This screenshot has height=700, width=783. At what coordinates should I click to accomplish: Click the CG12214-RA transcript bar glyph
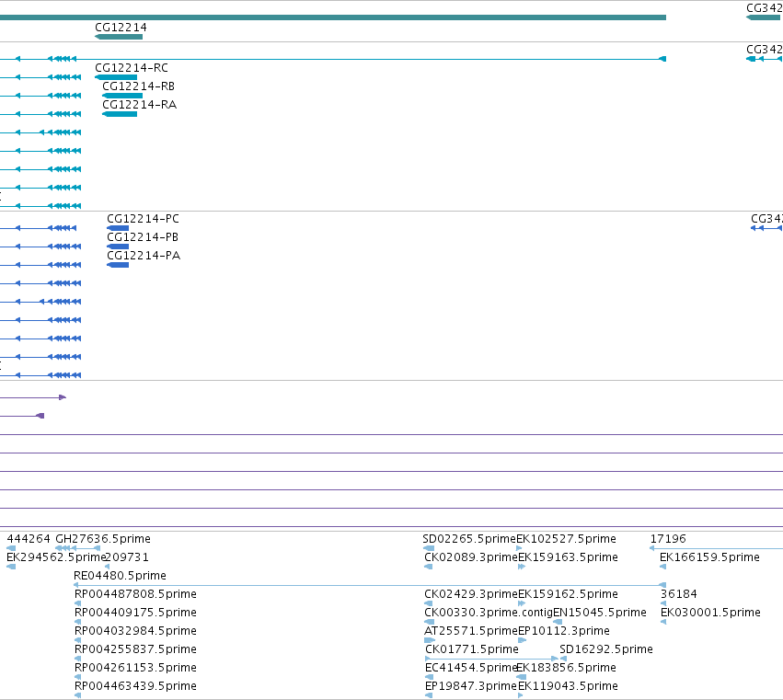click(x=120, y=114)
